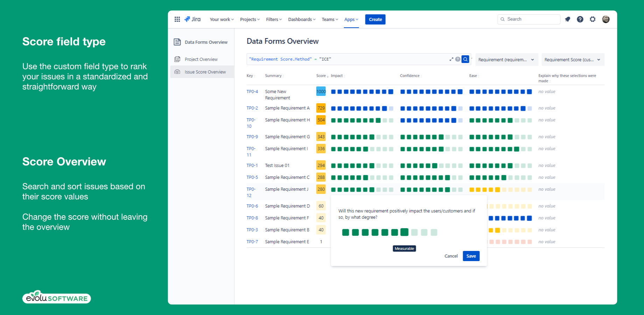
Task: Open issue link TPO-7
Action: [x=252, y=241]
